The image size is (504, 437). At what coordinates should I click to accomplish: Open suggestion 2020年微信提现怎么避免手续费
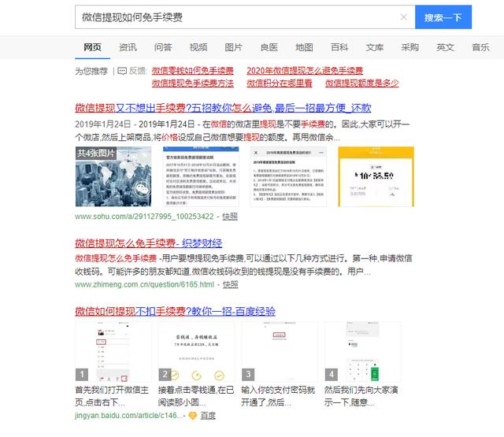305,71
